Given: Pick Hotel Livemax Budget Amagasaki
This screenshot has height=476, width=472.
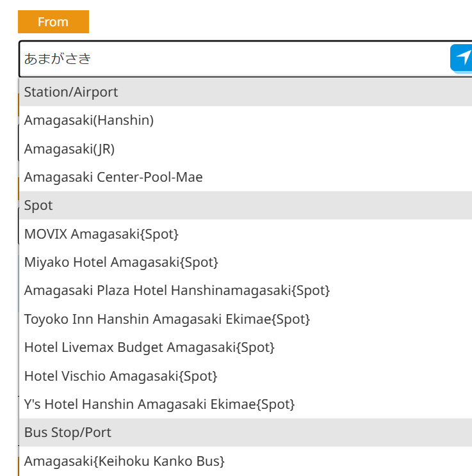Looking at the screenshot, I should pos(149,347).
